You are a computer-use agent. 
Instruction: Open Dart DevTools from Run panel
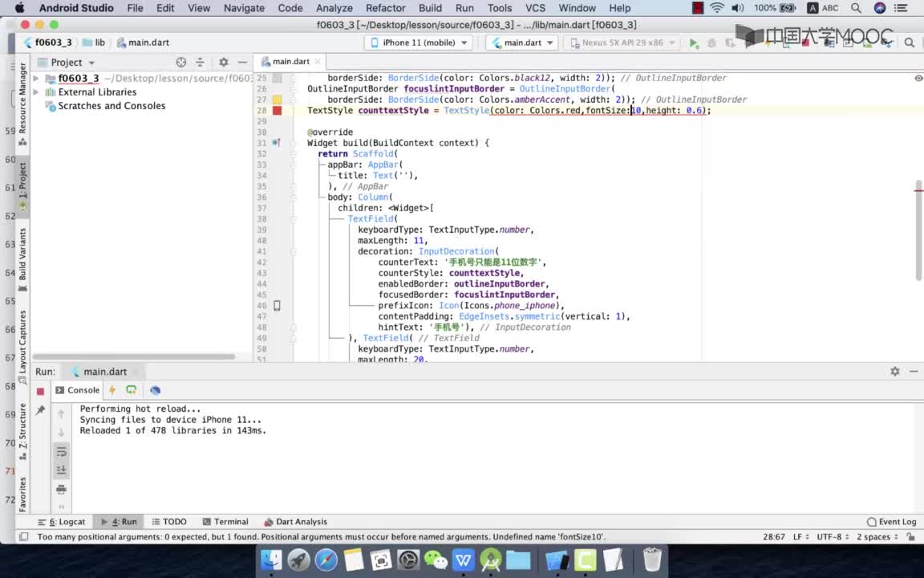click(x=155, y=390)
